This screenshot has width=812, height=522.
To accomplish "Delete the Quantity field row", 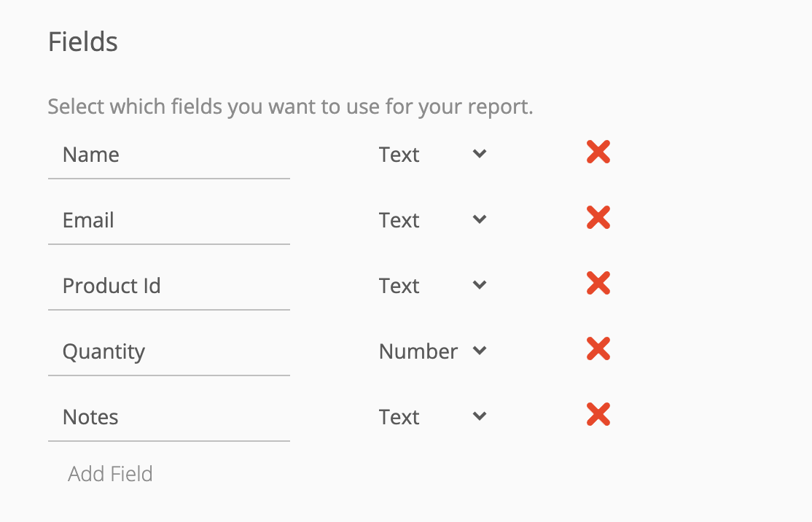I will pos(597,349).
